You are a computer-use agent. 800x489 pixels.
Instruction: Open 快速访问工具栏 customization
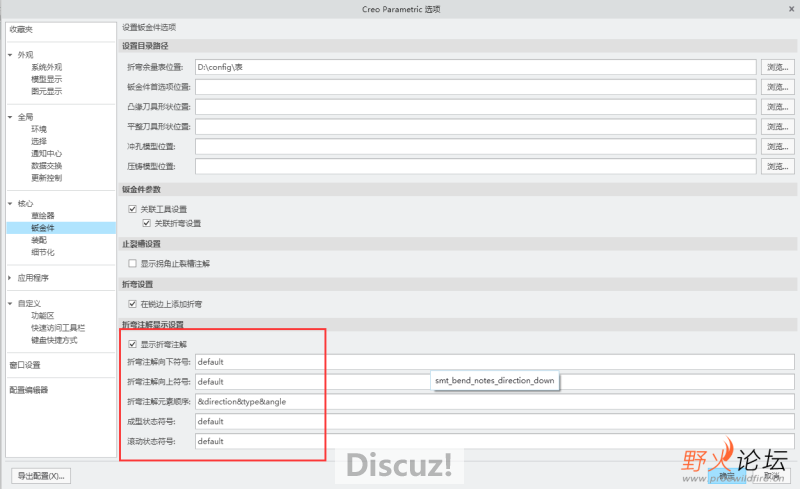click(58, 328)
